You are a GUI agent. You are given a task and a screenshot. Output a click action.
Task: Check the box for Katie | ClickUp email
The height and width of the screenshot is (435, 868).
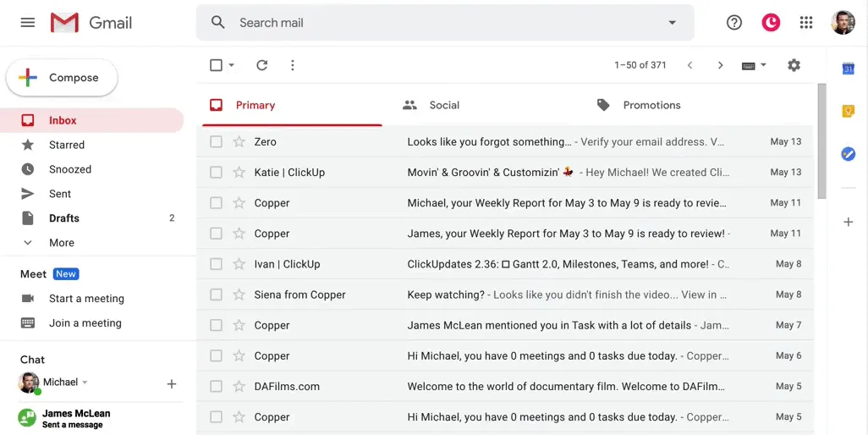pos(216,173)
